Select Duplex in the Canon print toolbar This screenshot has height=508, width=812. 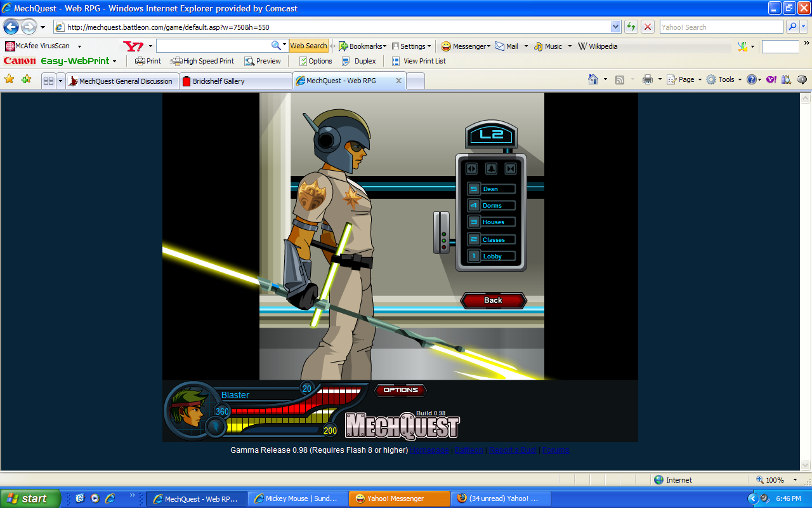359,61
